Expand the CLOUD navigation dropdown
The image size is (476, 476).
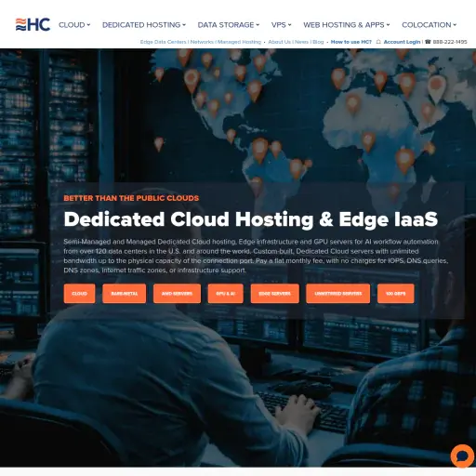pyautogui.click(x=74, y=25)
